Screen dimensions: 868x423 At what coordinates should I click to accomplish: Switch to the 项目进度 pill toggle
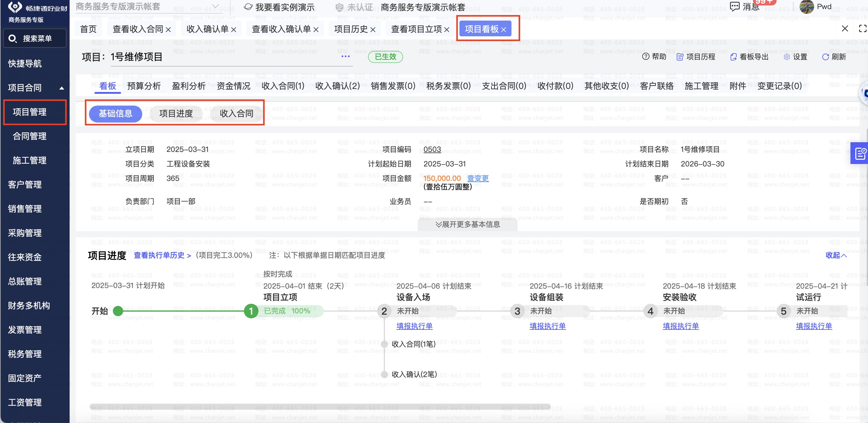click(x=176, y=113)
